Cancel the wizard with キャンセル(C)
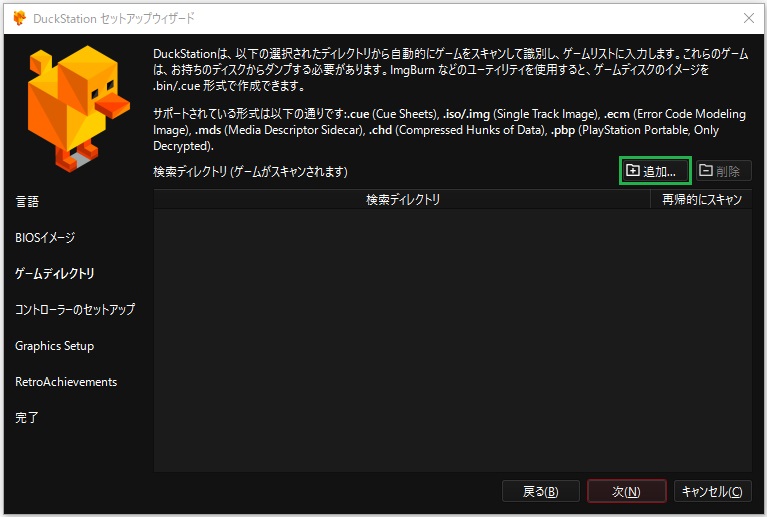 [712, 491]
